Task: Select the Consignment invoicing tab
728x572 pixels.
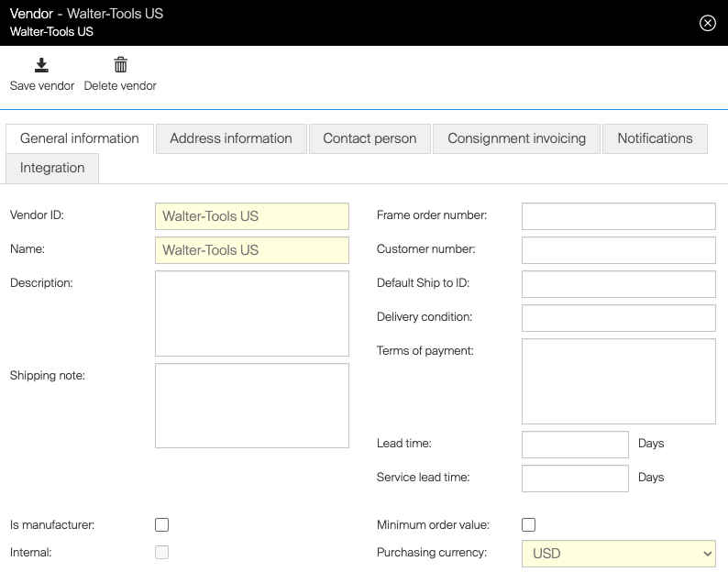Action: (516, 138)
